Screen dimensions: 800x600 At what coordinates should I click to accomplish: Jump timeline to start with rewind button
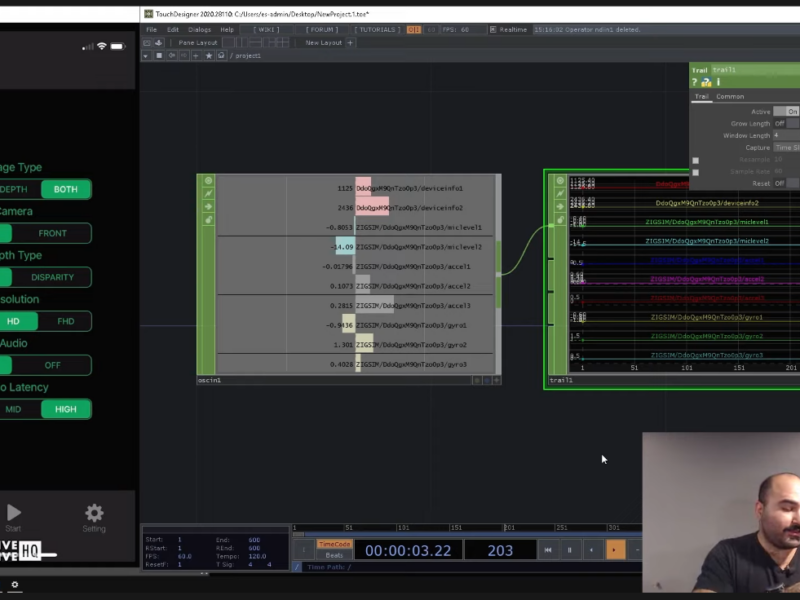[548, 550]
